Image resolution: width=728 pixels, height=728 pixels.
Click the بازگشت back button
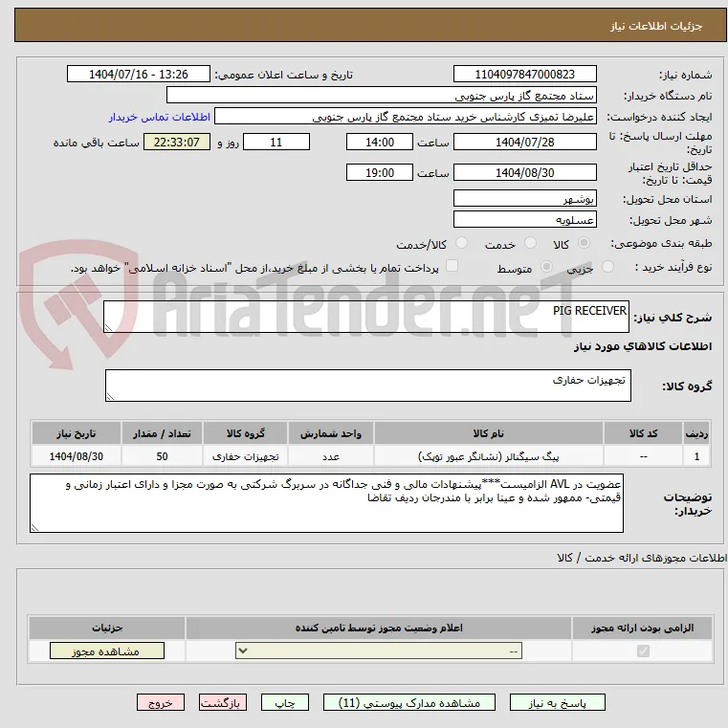pos(222,702)
